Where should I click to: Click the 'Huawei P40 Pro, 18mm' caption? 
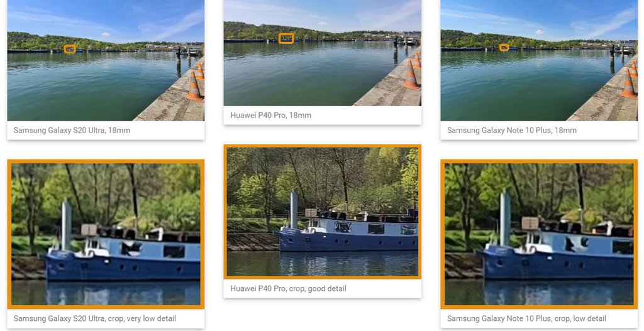point(270,116)
